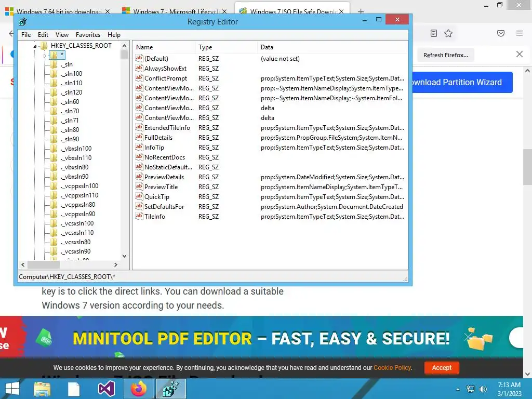Select the _sln60 folder icon
Screen dimensions: 532x399
tap(54, 102)
